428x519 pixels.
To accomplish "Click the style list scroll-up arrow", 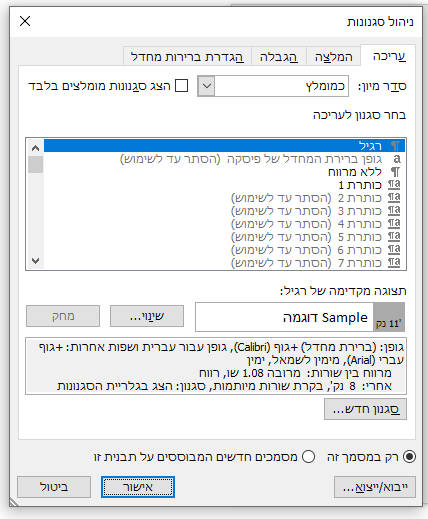I will tap(35, 148).
